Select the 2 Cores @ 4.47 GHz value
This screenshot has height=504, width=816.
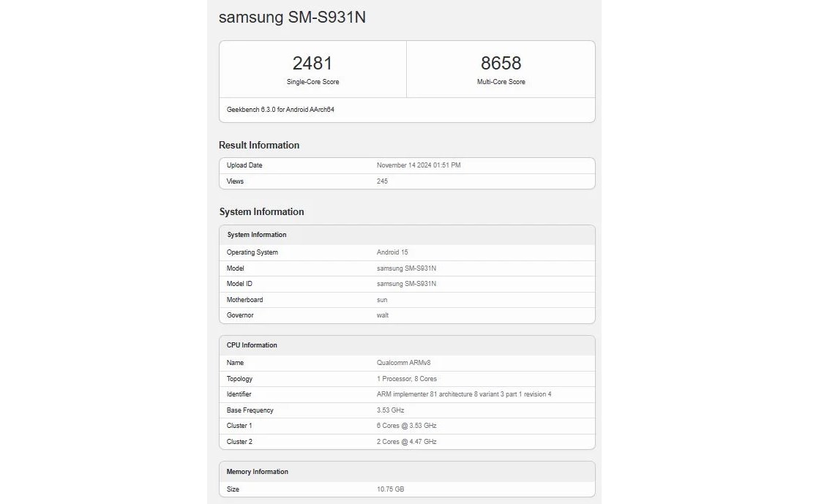click(406, 442)
